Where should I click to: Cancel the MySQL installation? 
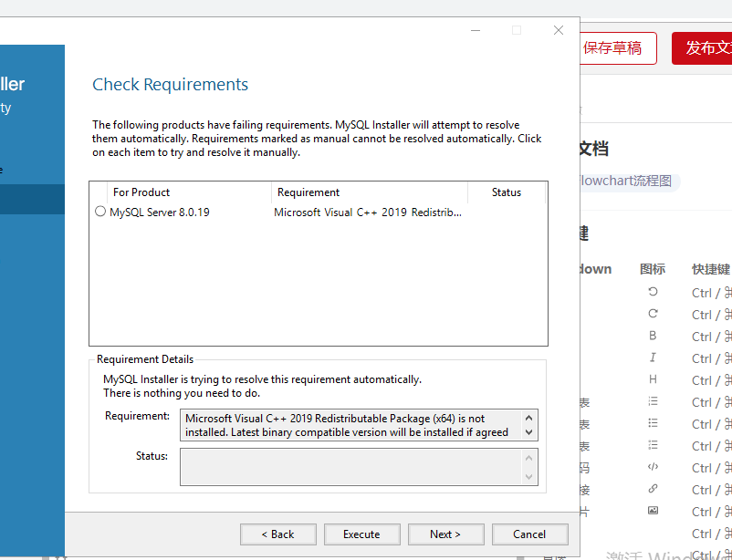click(530, 534)
